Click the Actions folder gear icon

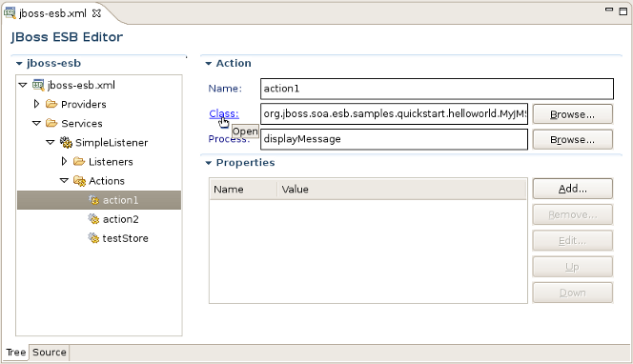coord(79,181)
